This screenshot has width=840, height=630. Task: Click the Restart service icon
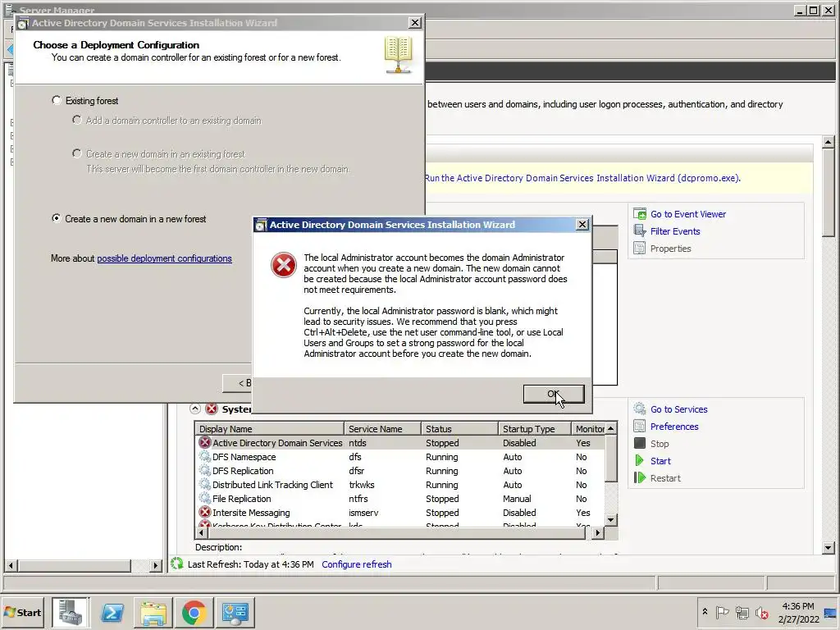coord(640,477)
